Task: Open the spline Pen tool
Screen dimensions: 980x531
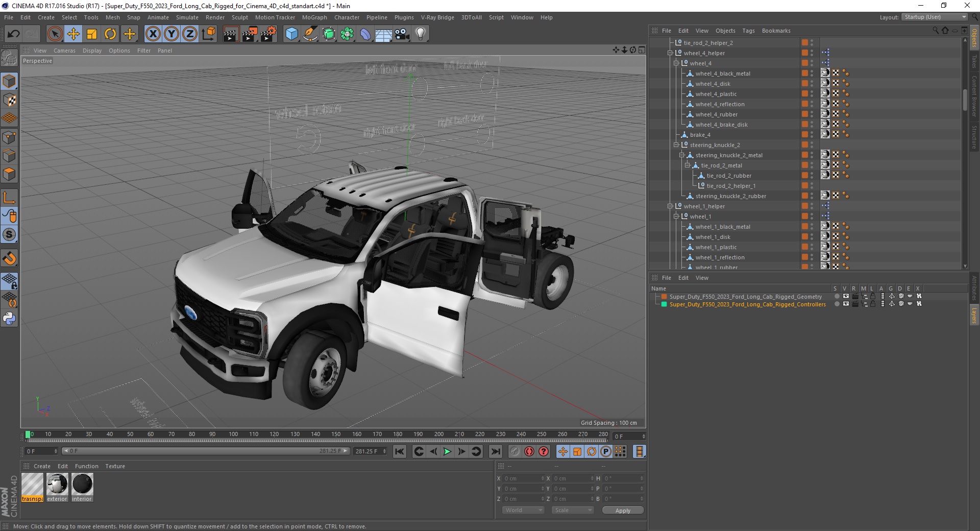Action: pyautogui.click(x=310, y=34)
